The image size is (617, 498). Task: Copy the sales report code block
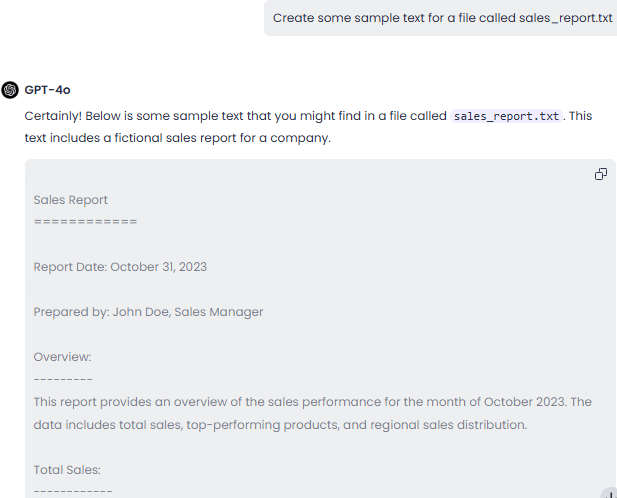tap(600, 174)
